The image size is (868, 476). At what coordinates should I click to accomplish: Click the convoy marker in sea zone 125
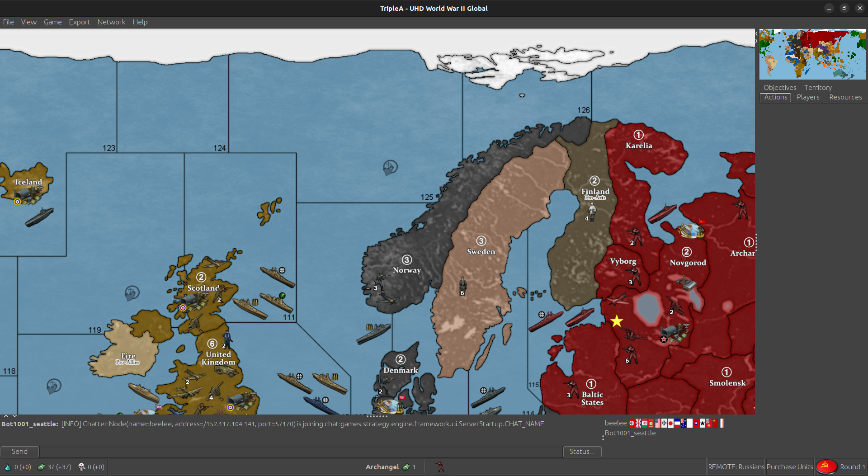(x=390, y=168)
